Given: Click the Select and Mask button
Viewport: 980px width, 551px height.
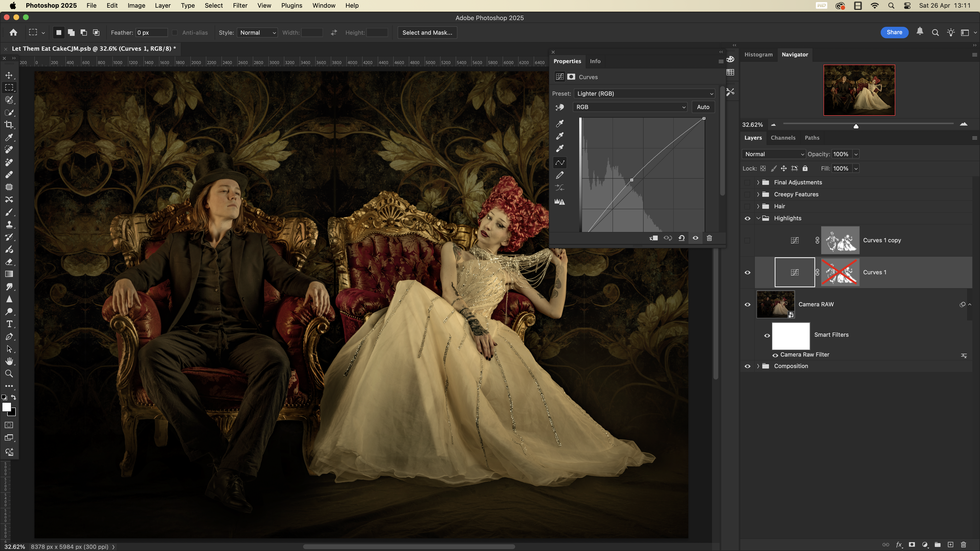Looking at the screenshot, I should 427,33.
